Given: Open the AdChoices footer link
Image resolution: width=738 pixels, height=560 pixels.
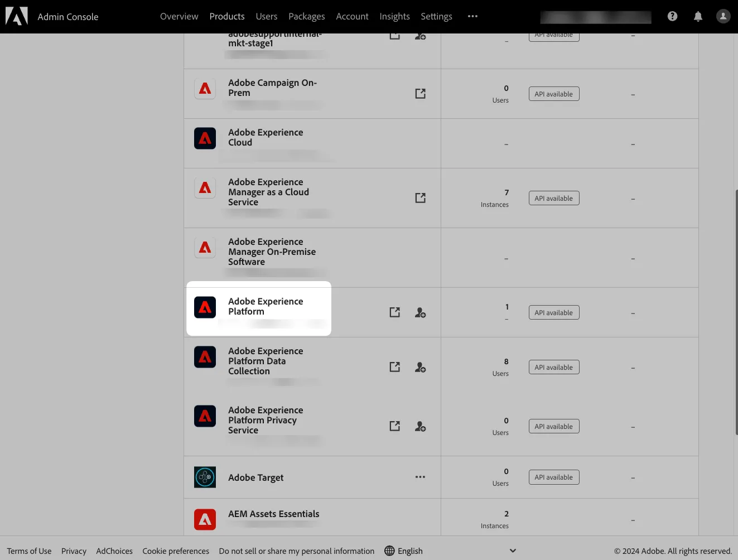Looking at the screenshot, I should (114, 551).
